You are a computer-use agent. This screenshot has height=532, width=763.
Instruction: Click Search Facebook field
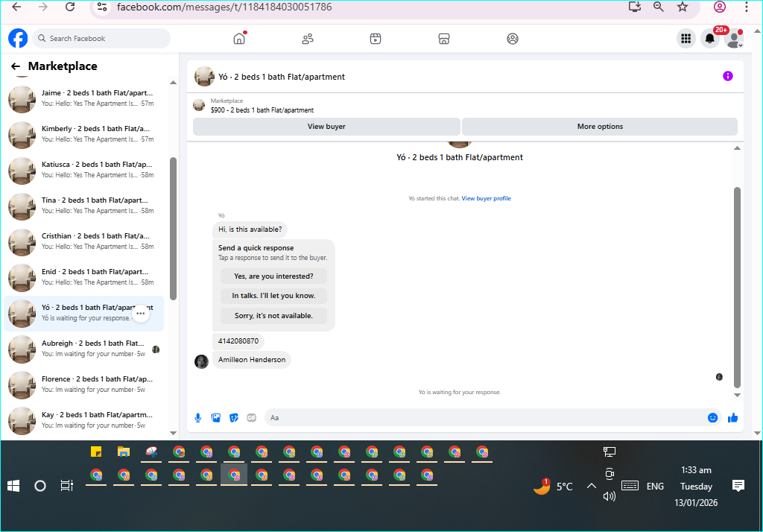(x=101, y=39)
